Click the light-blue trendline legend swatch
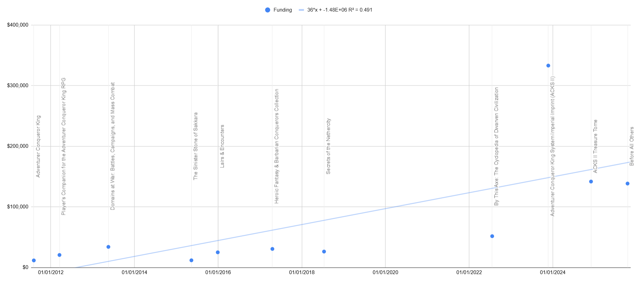Viewport: 644px width, 285px height. 301,10
